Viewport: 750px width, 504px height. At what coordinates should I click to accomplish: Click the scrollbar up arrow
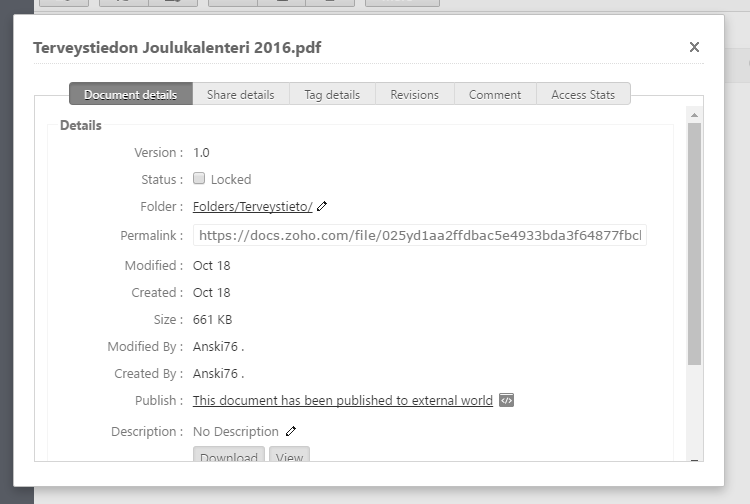pyautogui.click(x=694, y=115)
